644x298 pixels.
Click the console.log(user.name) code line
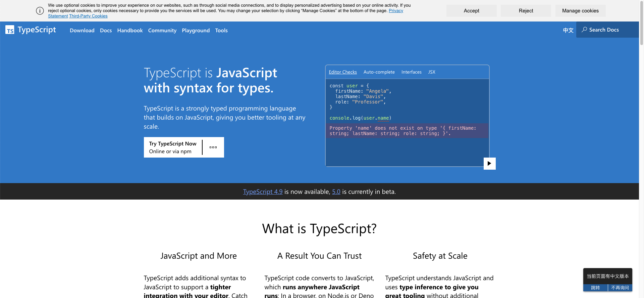[x=360, y=118]
